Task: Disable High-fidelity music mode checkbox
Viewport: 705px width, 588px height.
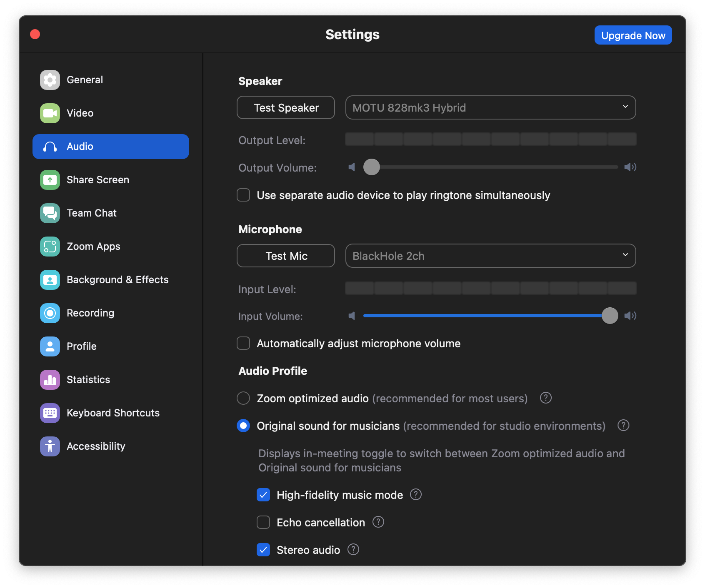Action: point(263,495)
